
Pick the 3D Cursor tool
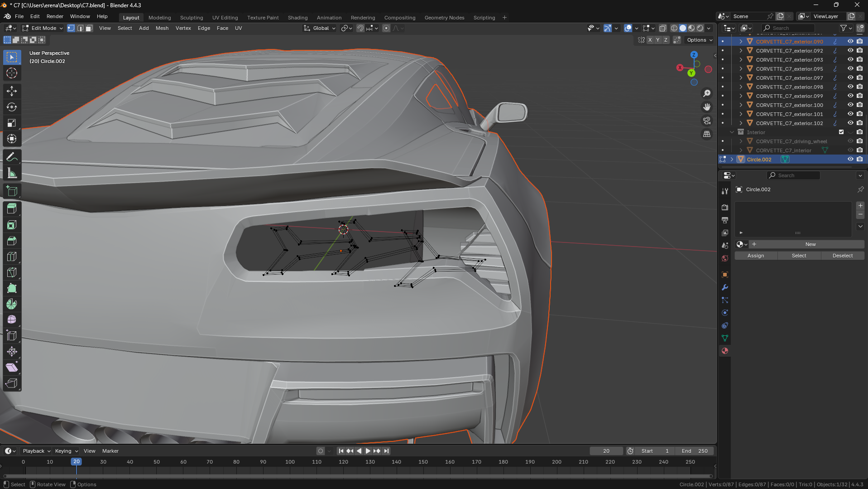pyautogui.click(x=12, y=73)
